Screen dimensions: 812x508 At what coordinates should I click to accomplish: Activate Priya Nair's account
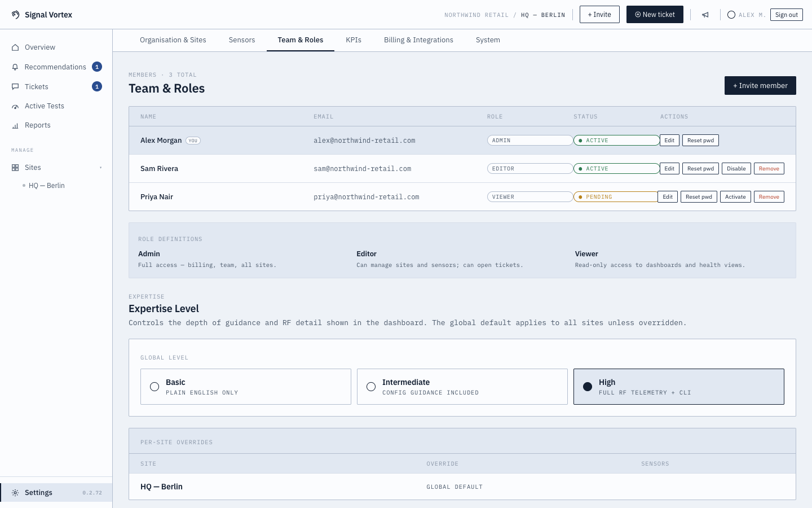click(x=735, y=197)
